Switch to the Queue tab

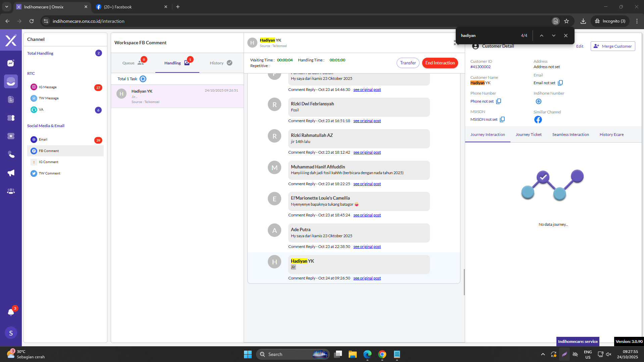[133, 63]
